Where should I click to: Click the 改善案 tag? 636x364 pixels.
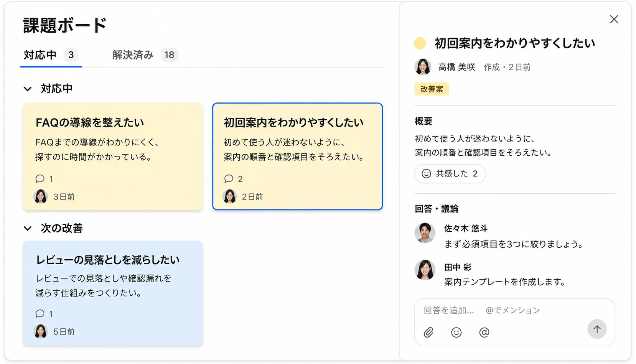pyautogui.click(x=432, y=89)
